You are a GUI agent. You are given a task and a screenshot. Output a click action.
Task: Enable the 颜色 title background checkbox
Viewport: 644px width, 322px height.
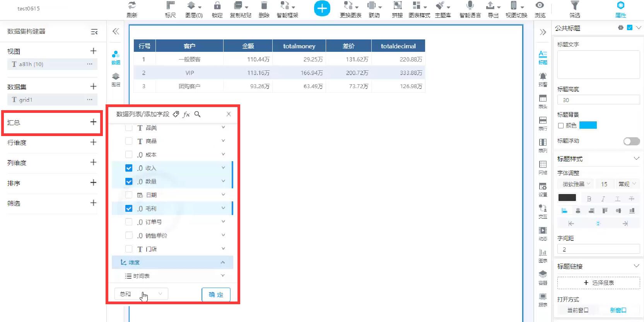point(561,126)
